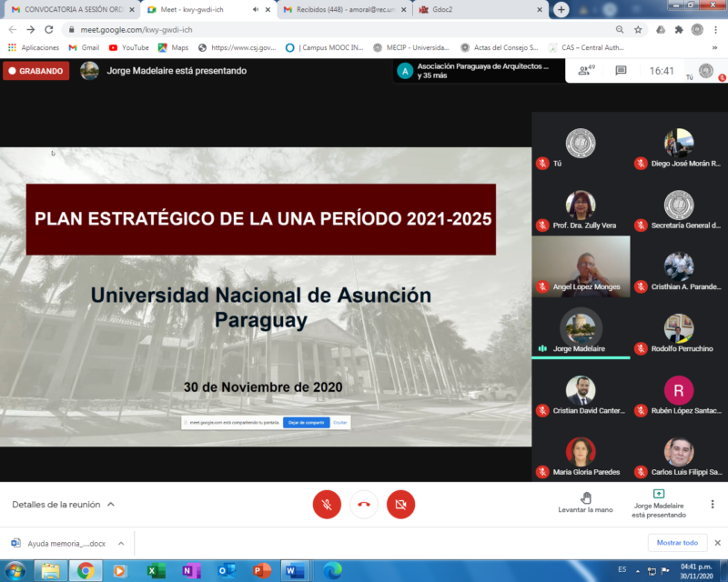This screenshot has width=728, height=582.
Task: Open the Gmail bookmark
Action: 84,47
